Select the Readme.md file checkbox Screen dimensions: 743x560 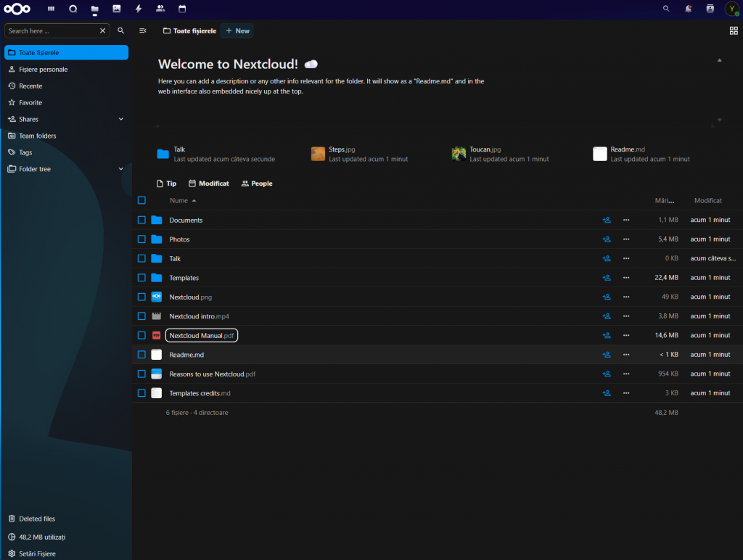pyautogui.click(x=142, y=355)
